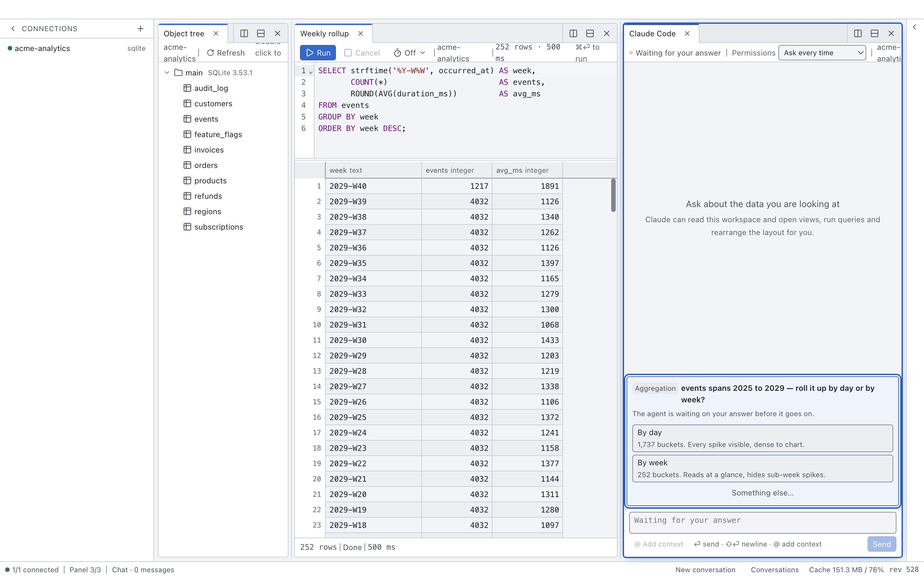Select the orders table icon
Screen dimensions: 924x578
(187, 165)
